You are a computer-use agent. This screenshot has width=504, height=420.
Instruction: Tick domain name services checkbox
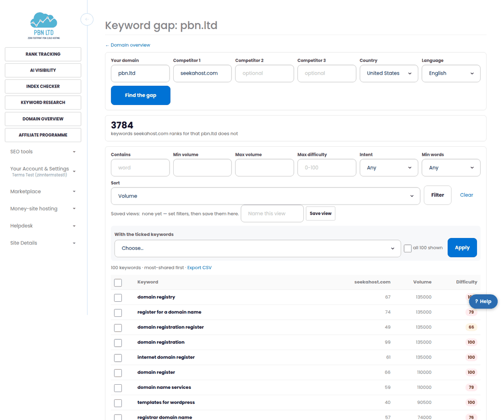point(118,388)
